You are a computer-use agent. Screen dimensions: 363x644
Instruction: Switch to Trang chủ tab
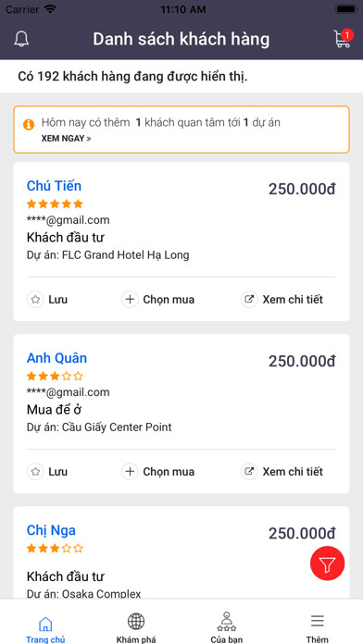click(45, 628)
